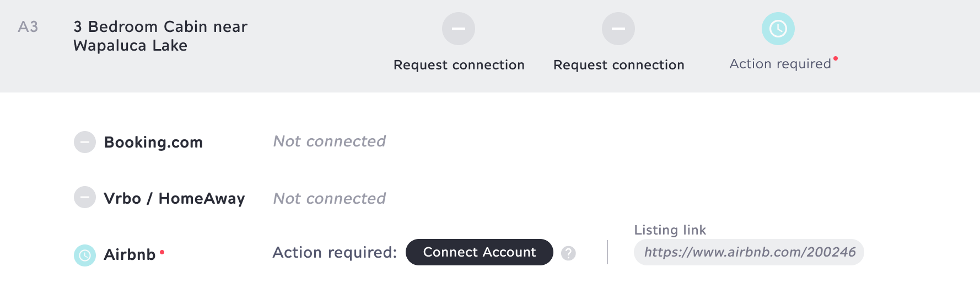Click the A3 listing identifier
This screenshot has height=294, width=980.
click(x=28, y=27)
